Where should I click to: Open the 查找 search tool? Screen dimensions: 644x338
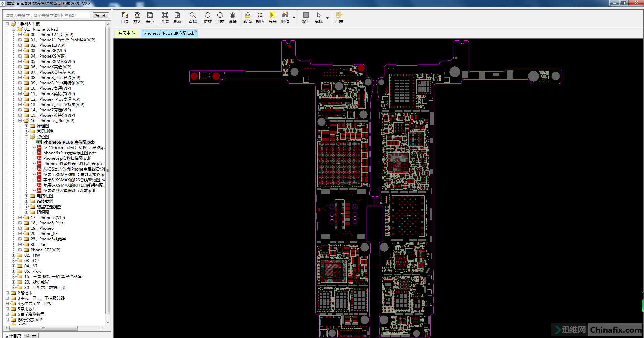tap(192, 18)
